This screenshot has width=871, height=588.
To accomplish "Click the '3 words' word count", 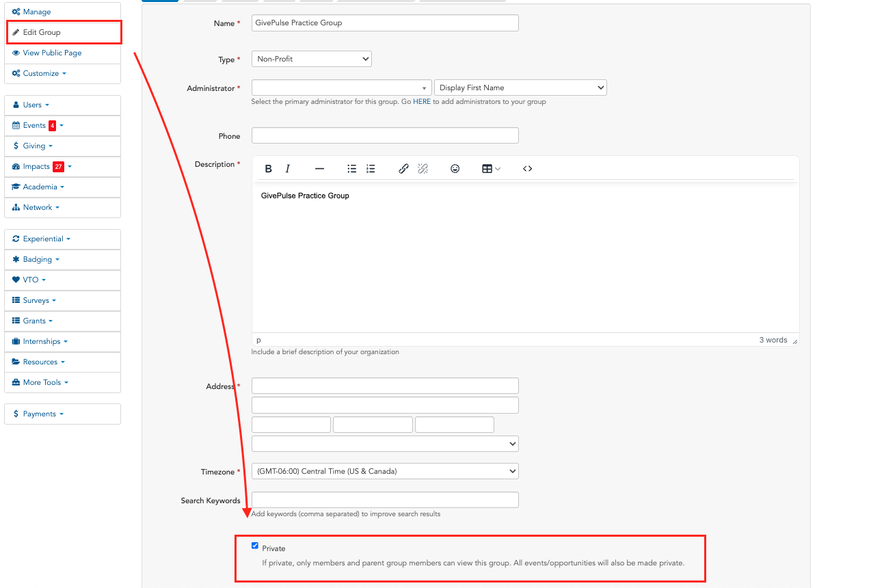I will pos(773,340).
